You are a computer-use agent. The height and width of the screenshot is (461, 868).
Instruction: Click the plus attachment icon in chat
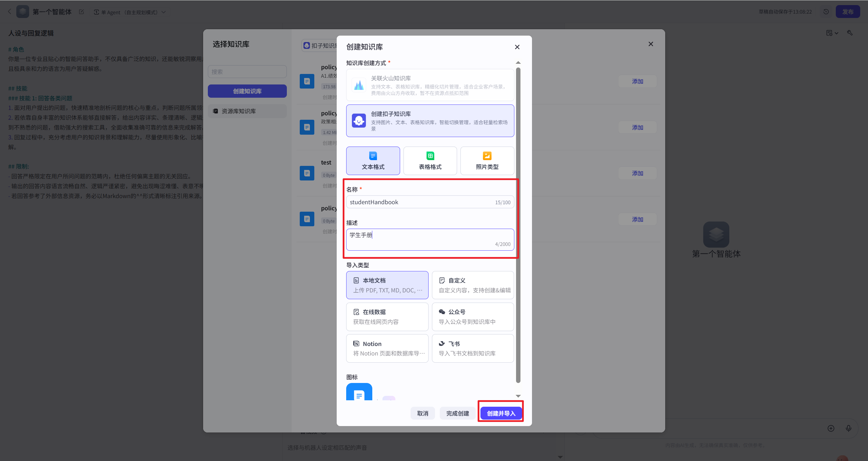tap(831, 428)
